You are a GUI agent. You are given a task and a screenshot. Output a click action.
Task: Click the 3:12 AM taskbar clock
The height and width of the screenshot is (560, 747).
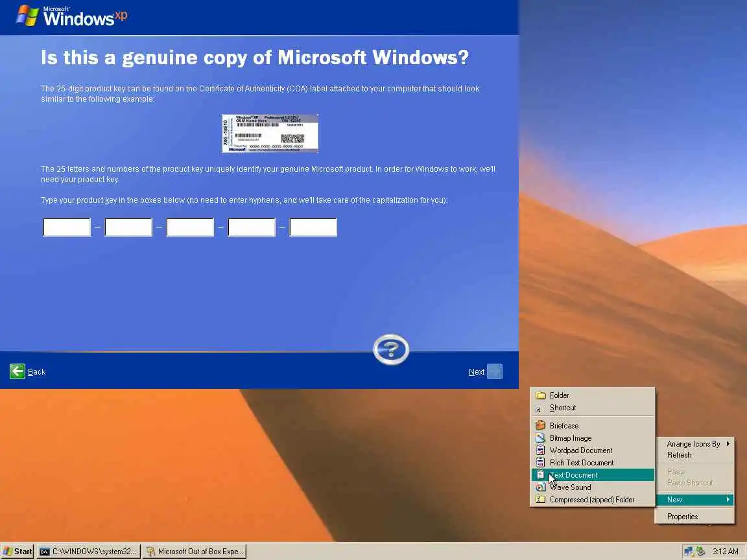pyautogui.click(x=725, y=552)
